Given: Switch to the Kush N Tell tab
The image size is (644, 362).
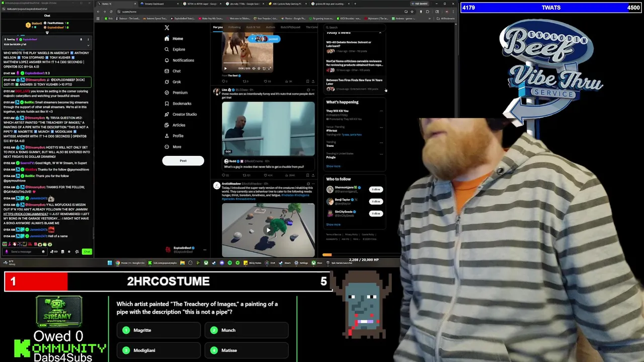Looking at the screenshot, I should (253, 27).
